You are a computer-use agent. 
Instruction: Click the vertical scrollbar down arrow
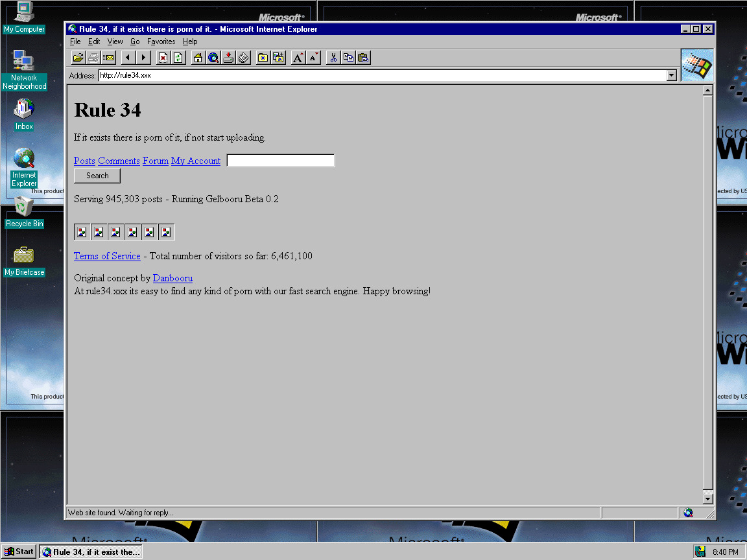(708, 499)
